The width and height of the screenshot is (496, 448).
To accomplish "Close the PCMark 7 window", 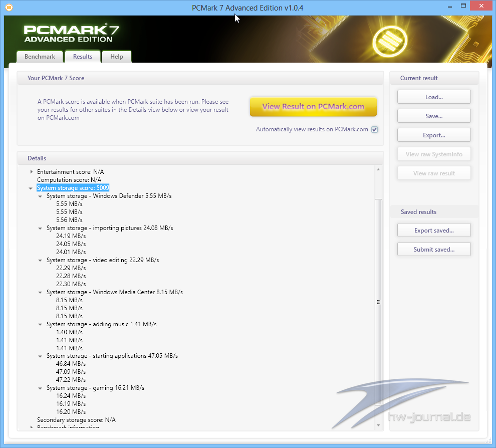I will tap(481, 6).
